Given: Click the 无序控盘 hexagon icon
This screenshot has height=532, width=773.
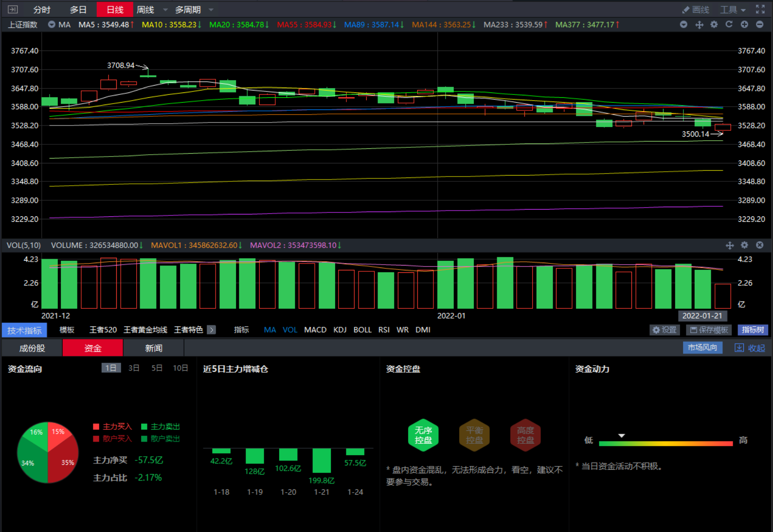Looking at the screenshot, I should (x=423, y=435).
